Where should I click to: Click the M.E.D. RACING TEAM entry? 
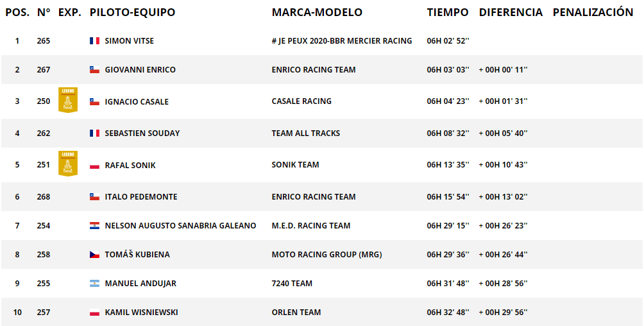coord(311,226)
